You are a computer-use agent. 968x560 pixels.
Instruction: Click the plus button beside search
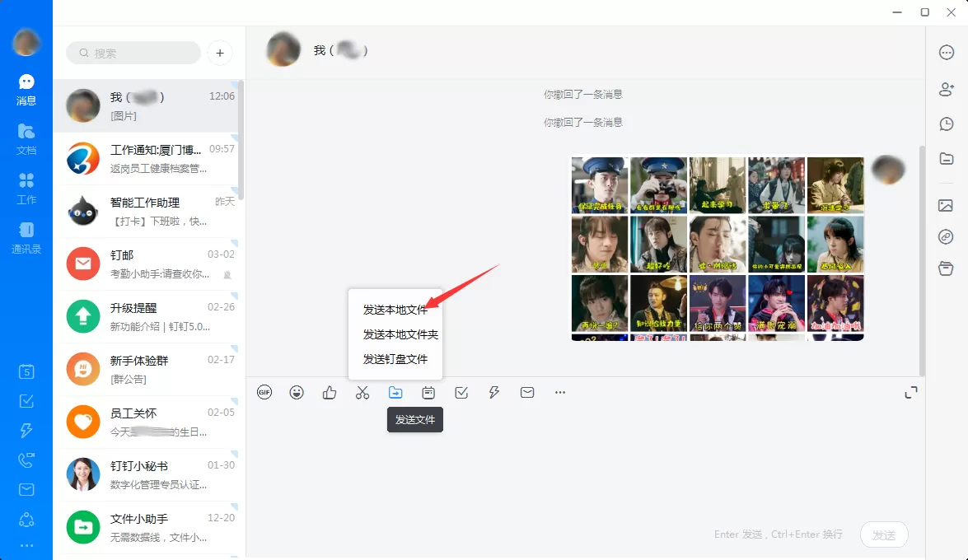point(220,53)
